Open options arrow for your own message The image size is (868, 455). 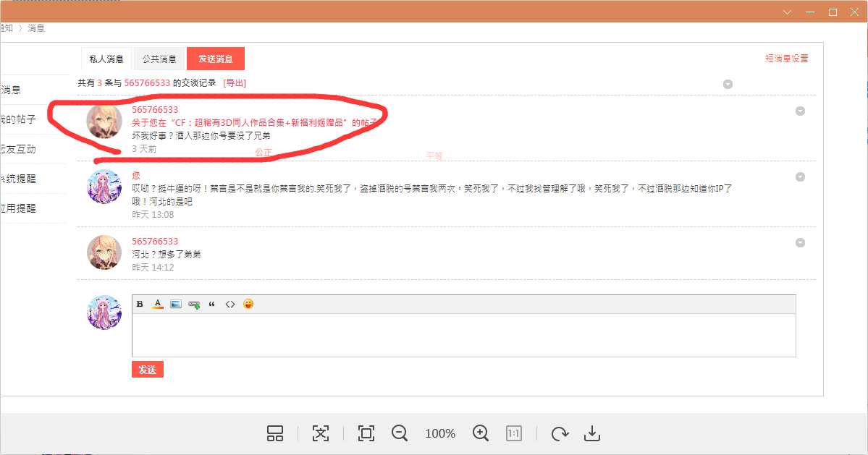[x=800, y=177]
